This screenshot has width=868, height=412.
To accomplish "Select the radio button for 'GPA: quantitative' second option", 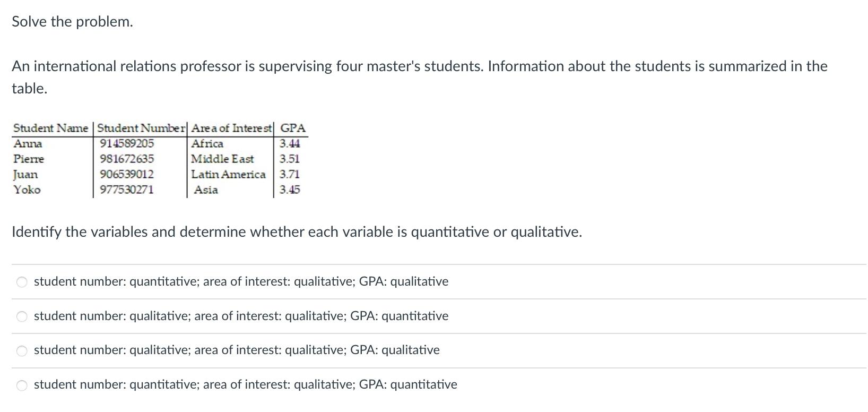I will (21, 316).
